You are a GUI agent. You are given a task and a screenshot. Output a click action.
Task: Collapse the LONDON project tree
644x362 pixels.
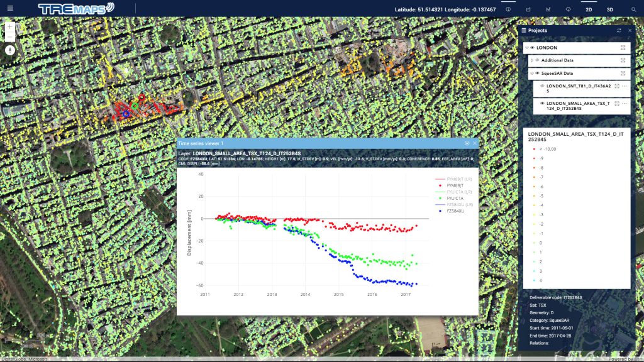[x=526, y=48]
